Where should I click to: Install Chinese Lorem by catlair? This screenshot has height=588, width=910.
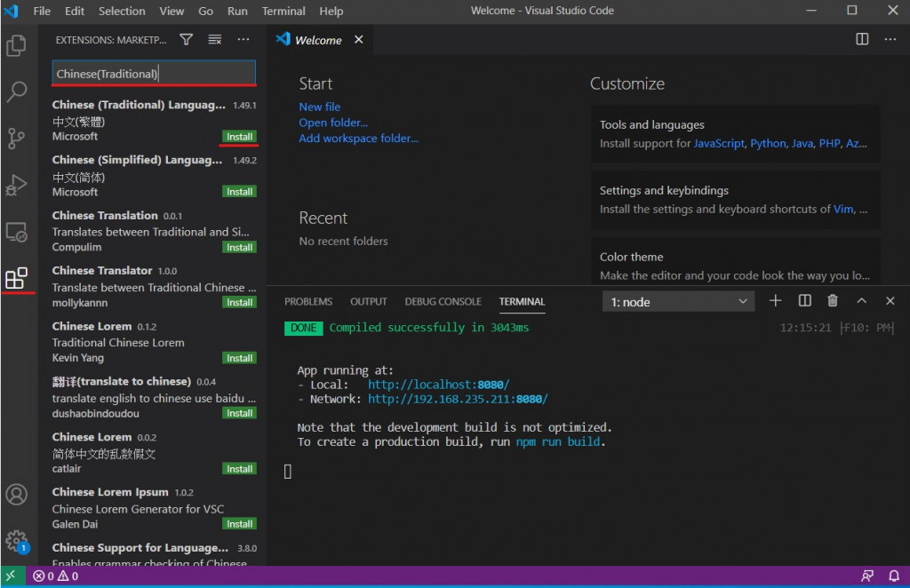(239, 469)
